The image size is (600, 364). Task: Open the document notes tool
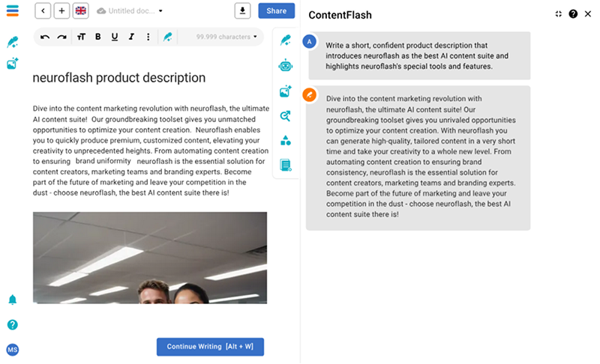(286, 165)
